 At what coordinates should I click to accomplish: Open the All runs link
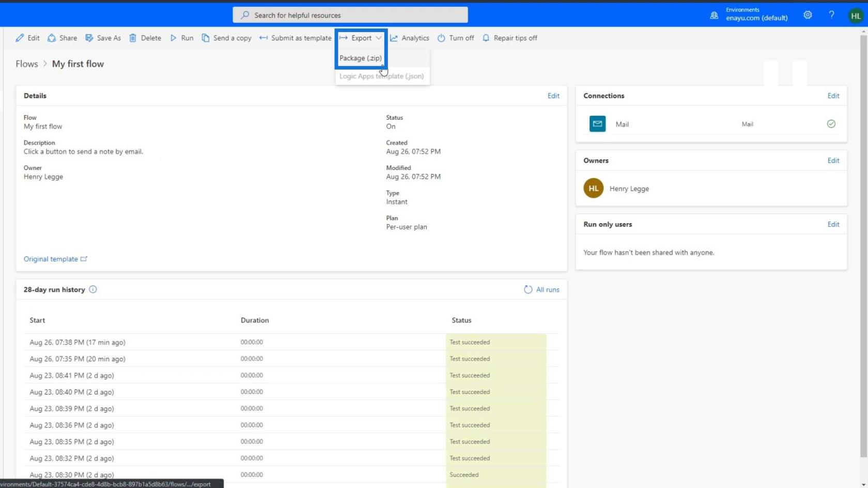[x=548, y=290]
